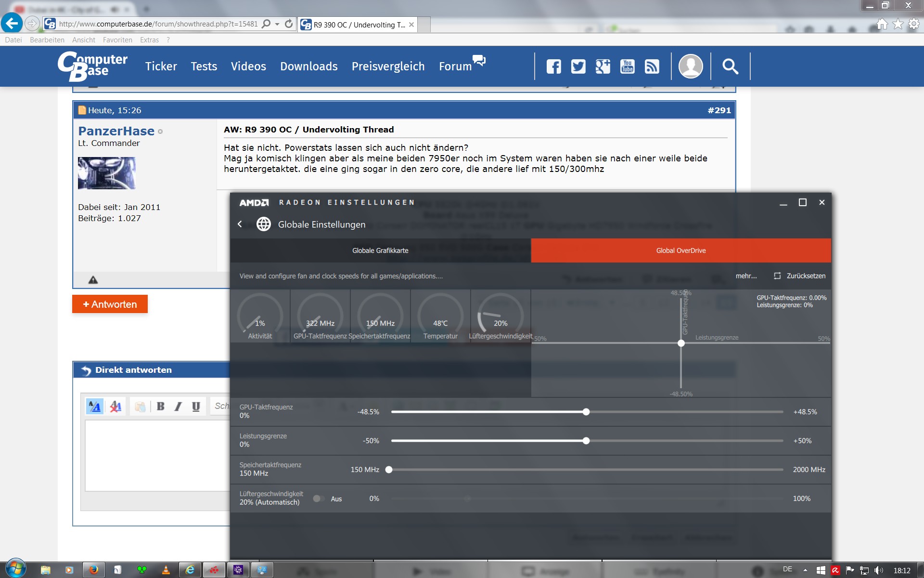Open the YouTube channel icon

pyautogui.click(x=627, y=66)
